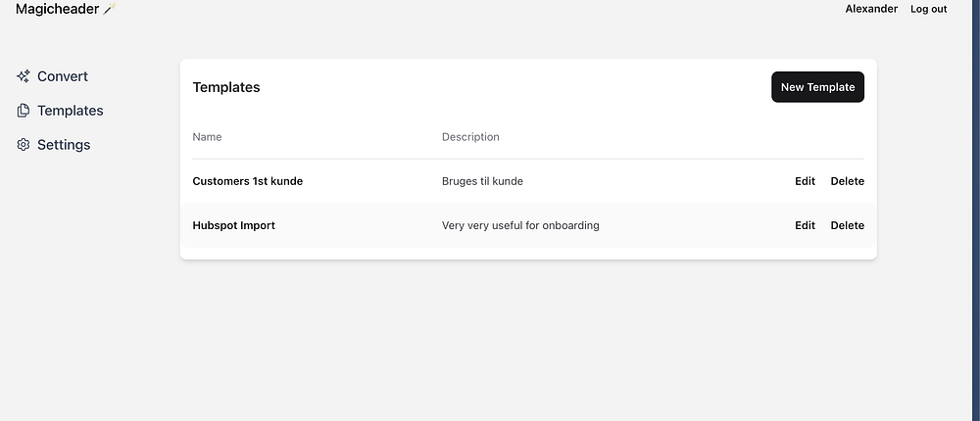980x421 pixels.
Task: Edit the Customers 1st kunde template
Action: click(805, 181)
